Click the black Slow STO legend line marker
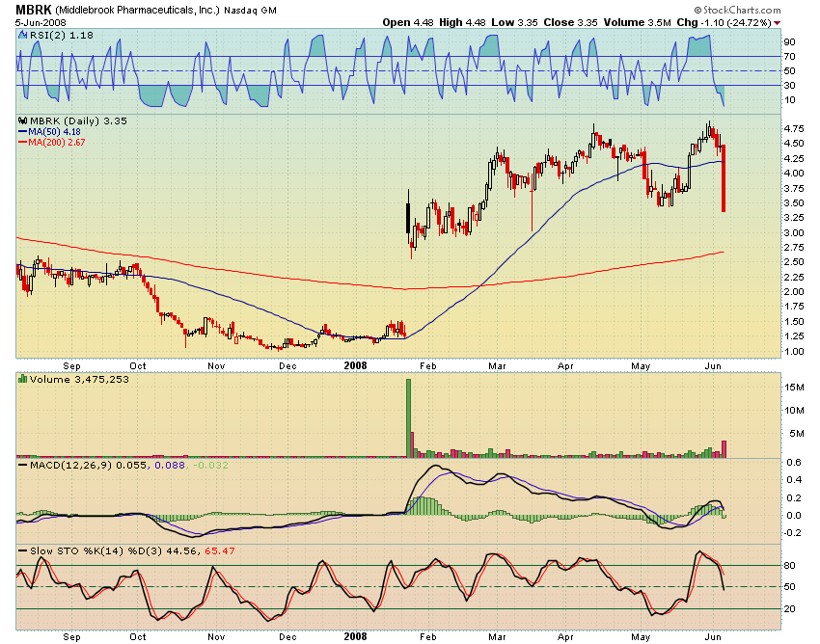 tap(22, 550)
